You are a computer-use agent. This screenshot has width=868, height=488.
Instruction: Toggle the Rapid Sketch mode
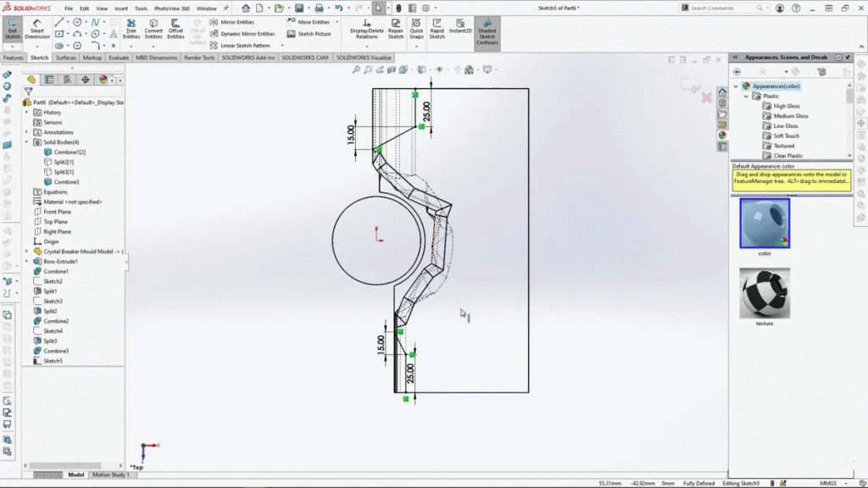pos(437,29)
